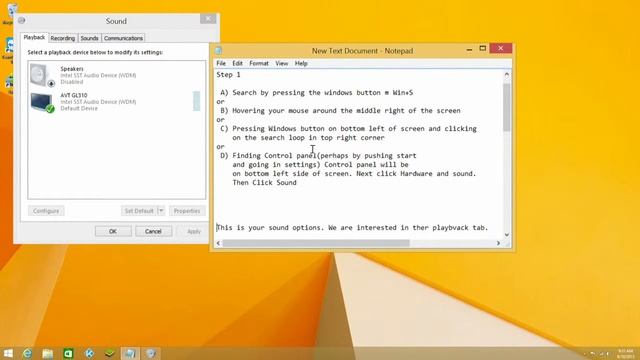Click Notepad horizontal scrollbar thumb
Image resolution: width=640 pixels, height=360 pixels.
316,243
